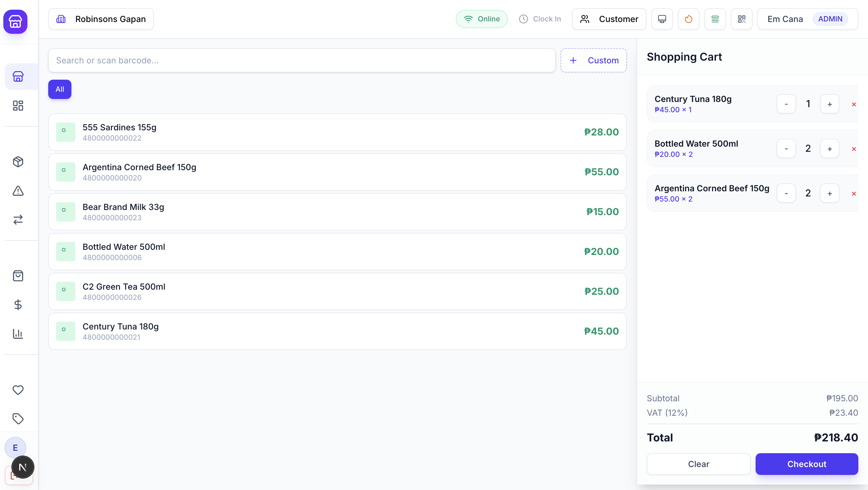Remove Argentina Corned Beef from cart
The image size is (868, 490).
[854, 194]
